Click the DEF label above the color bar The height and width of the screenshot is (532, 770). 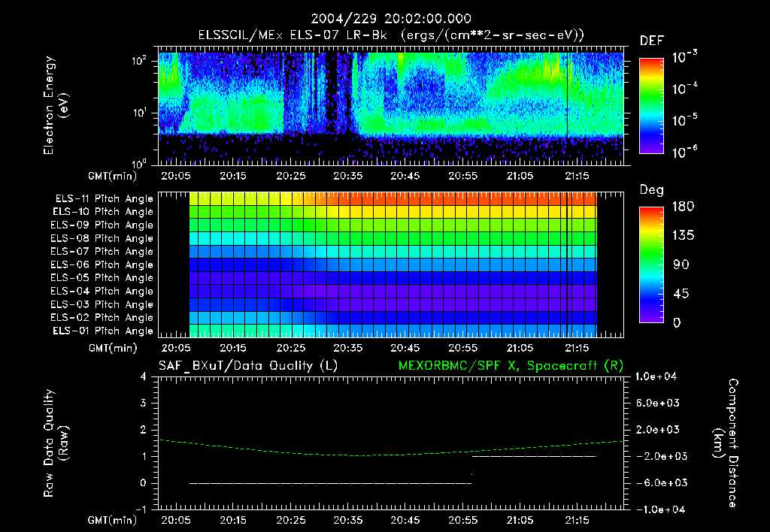(x=652, y=41)
